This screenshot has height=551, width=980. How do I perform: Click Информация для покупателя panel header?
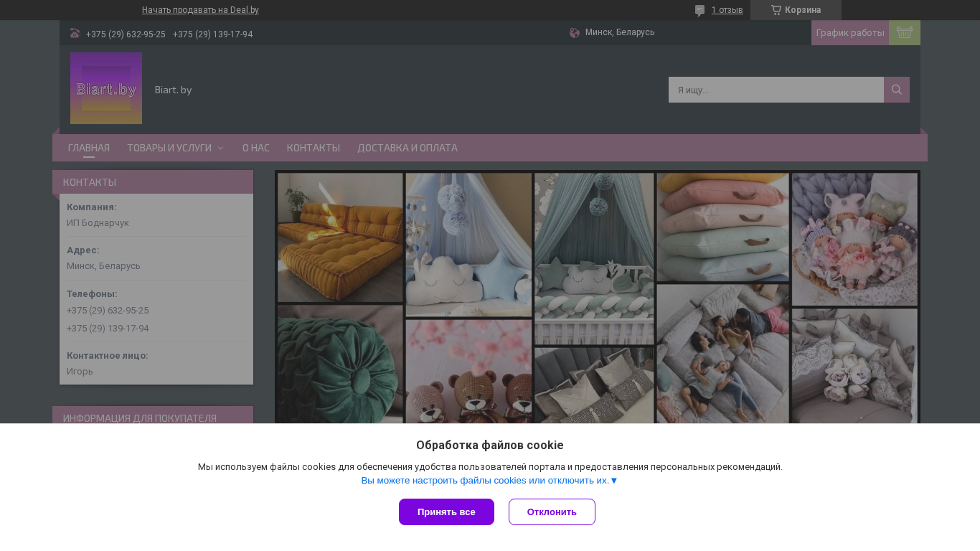click(x=153, y=415)
